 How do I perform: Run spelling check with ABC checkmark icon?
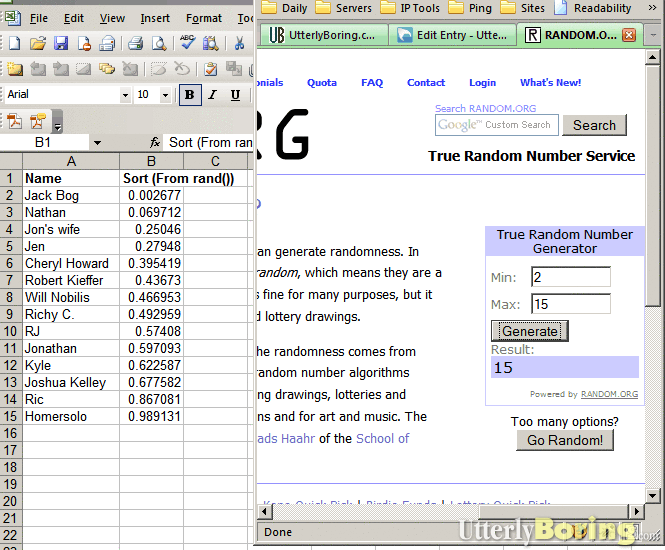click(187, 43)
